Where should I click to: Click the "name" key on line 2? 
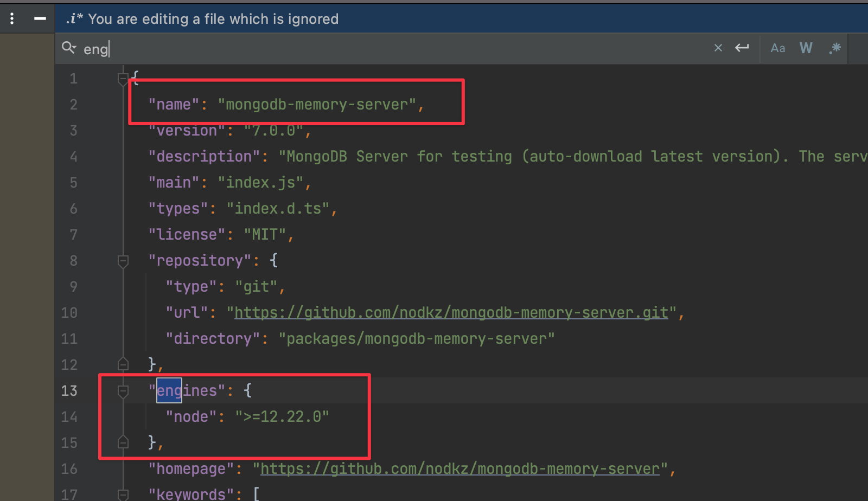174,105
